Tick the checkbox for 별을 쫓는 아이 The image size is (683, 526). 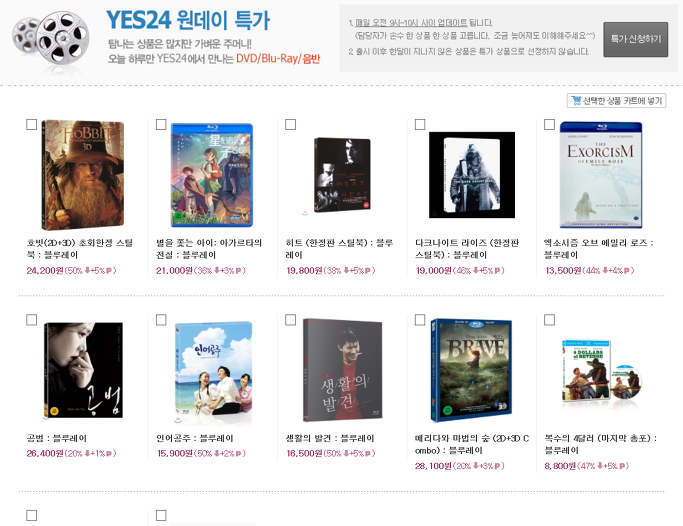point(161,125)
